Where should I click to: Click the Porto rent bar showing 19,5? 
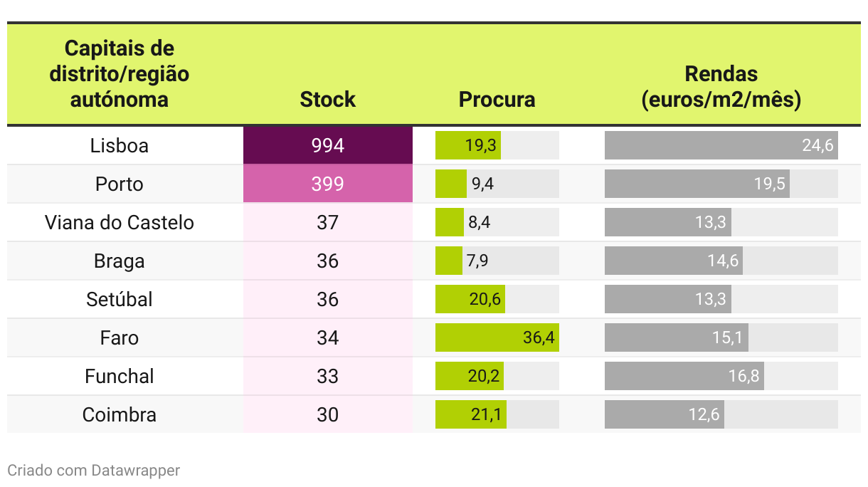pos(697,184)
